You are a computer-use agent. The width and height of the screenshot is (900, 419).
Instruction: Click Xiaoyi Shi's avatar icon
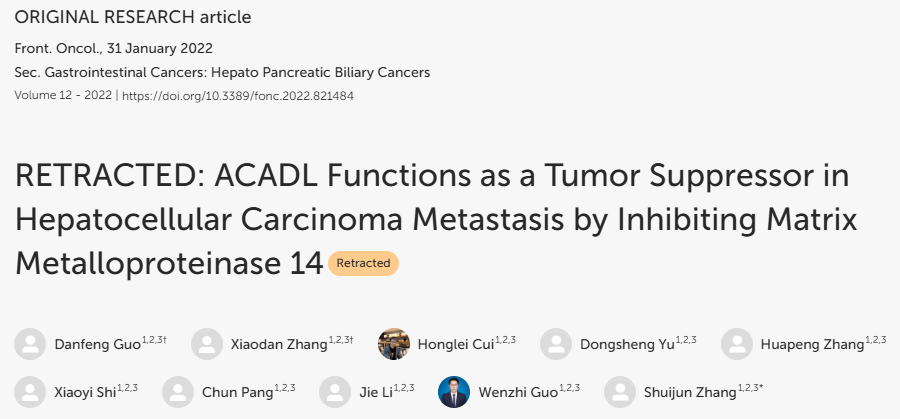click(30, 392)
